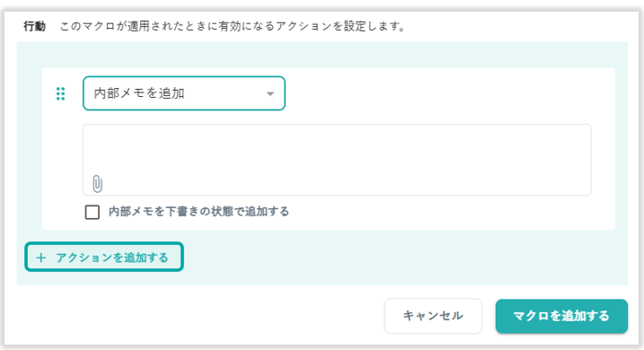Click the teal background beside アクションを追加する
Viewport: 644px width, 350px height.
(402, 258)
